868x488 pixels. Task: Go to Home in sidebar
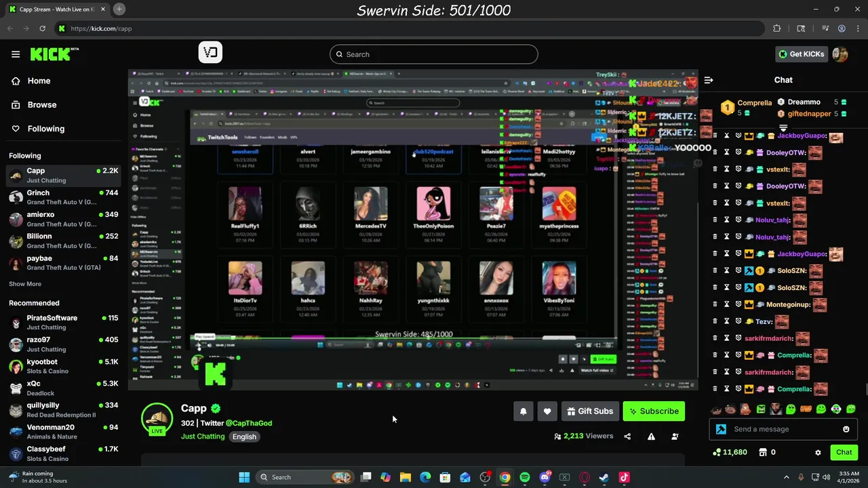pyautogui.click(x=39, y=81)
